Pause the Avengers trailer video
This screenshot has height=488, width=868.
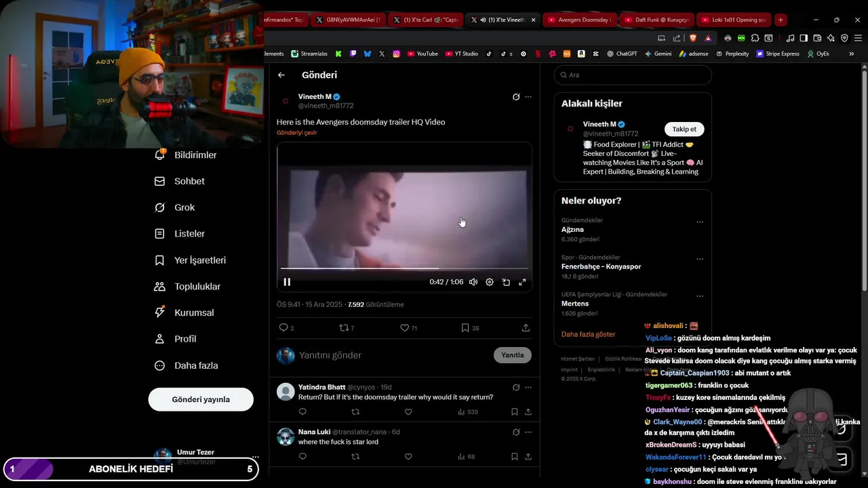click(287, 282)
